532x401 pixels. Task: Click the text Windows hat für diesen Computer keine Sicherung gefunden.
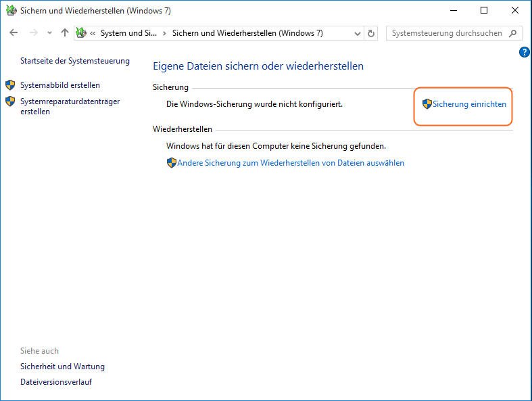[276, 146]
